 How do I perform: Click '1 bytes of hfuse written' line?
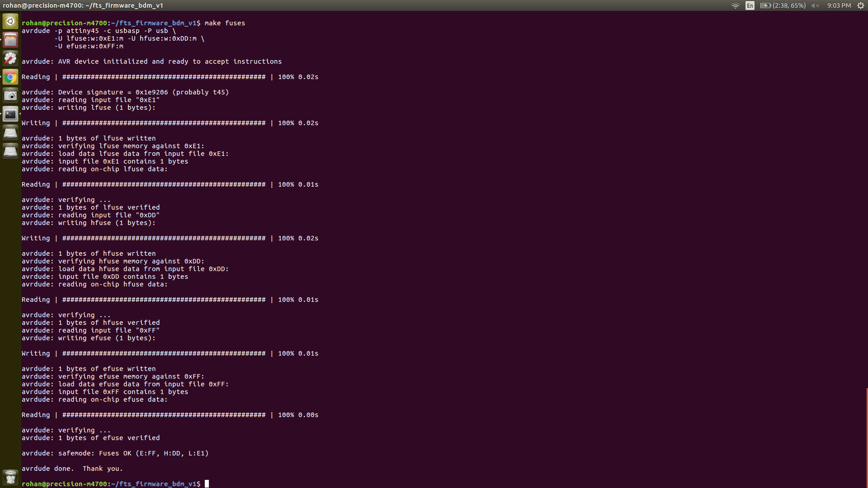pyautogui.click(x=89, y=253)
